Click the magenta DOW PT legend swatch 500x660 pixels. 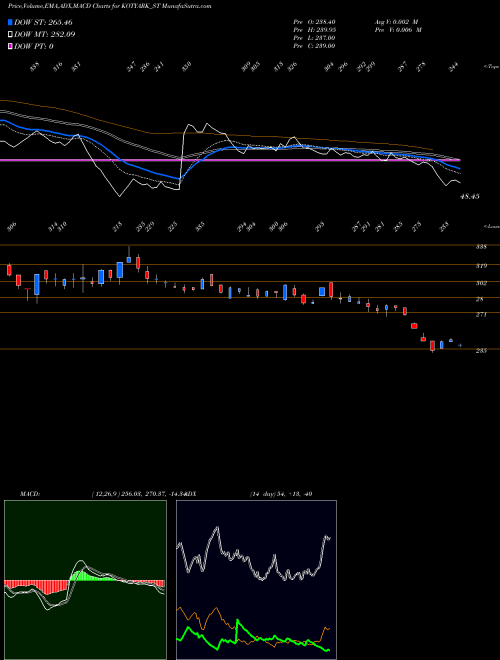pos(10,46)
